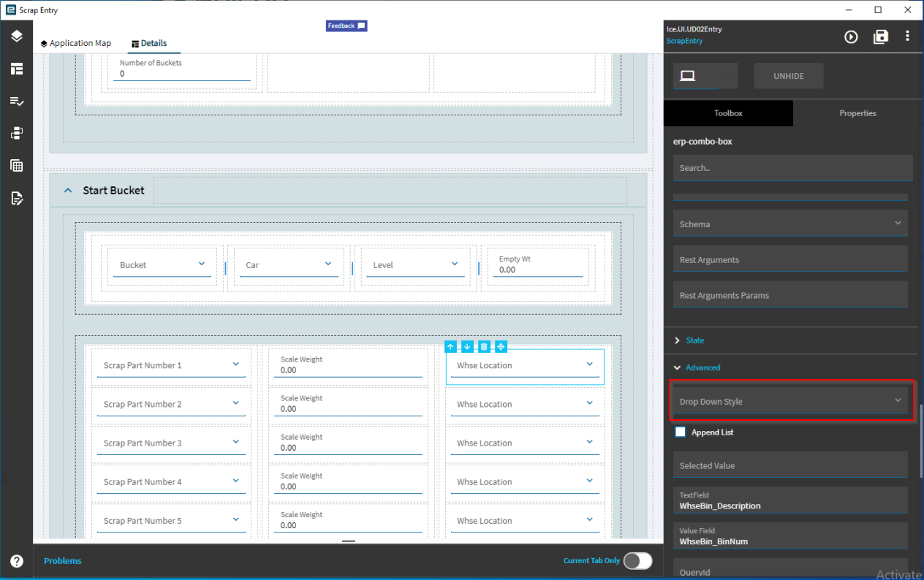This screenshot has width=924, height=580.
Task: Open the Drop Down Style dropdown
Action: click(790, 401)
